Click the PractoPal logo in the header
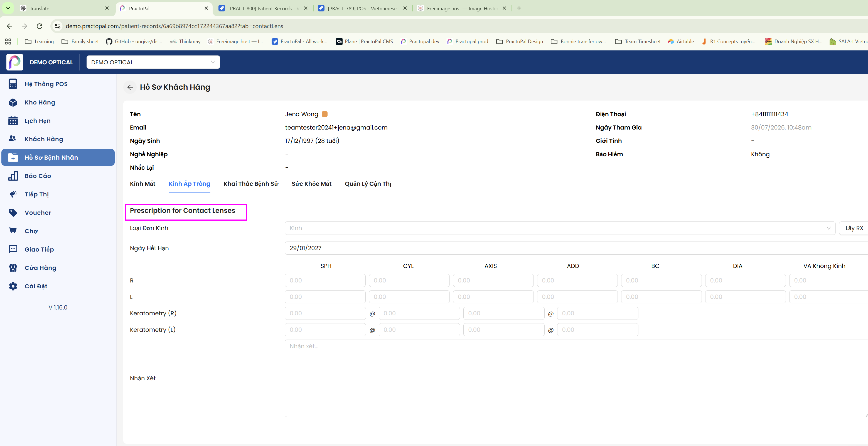This screenshot has height=446, width=868. (14, 62)
